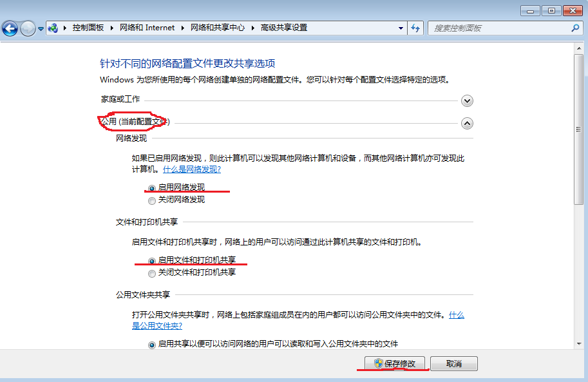Click the refresh button beside address bar
This screenshot has width=588, height=382.
[x=416, y=28]
